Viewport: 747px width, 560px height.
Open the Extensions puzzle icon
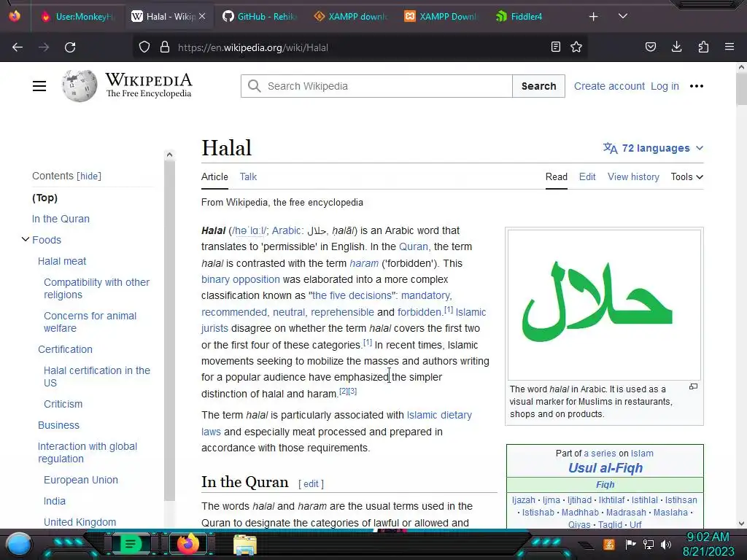coord(703,47)
